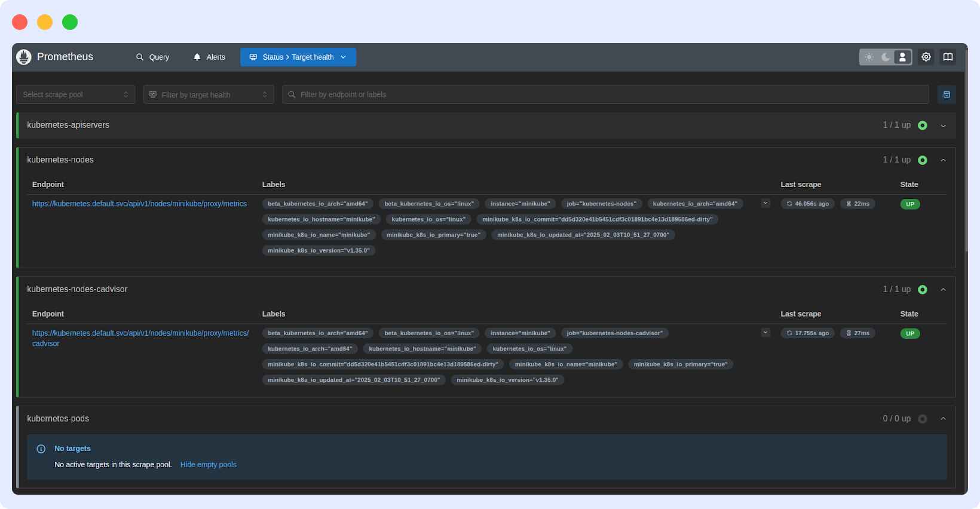Open settings gear icon

926,57
